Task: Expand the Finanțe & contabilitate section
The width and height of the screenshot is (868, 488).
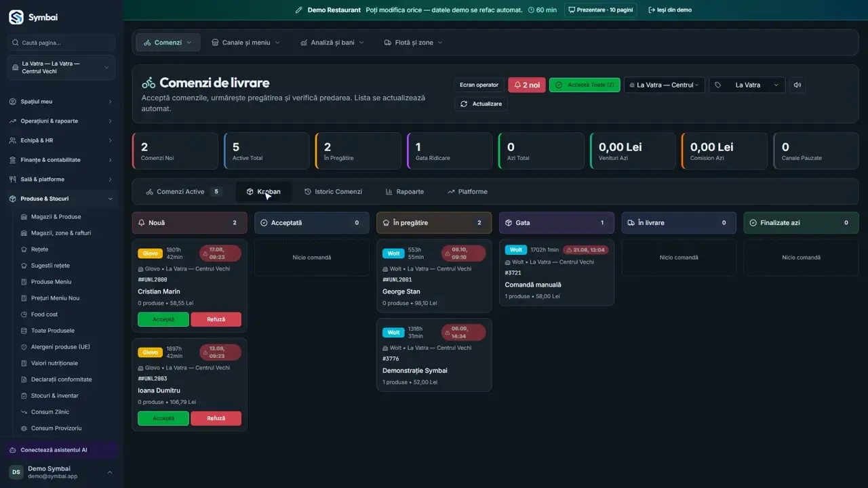Action: click(61, 160)
